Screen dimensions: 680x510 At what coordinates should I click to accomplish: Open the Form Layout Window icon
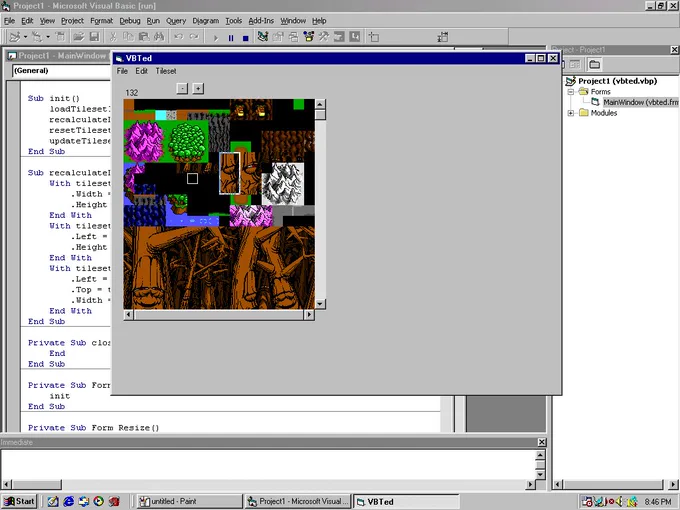click(293, 37)
